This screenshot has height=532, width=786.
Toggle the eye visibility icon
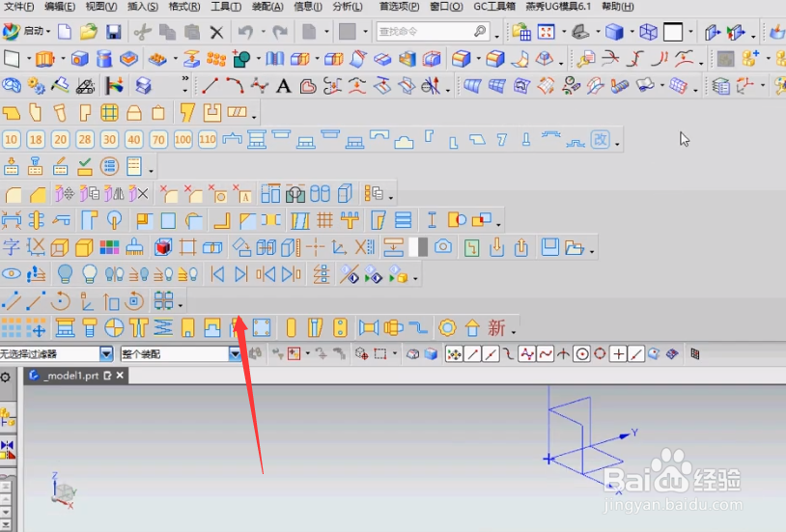11,274
